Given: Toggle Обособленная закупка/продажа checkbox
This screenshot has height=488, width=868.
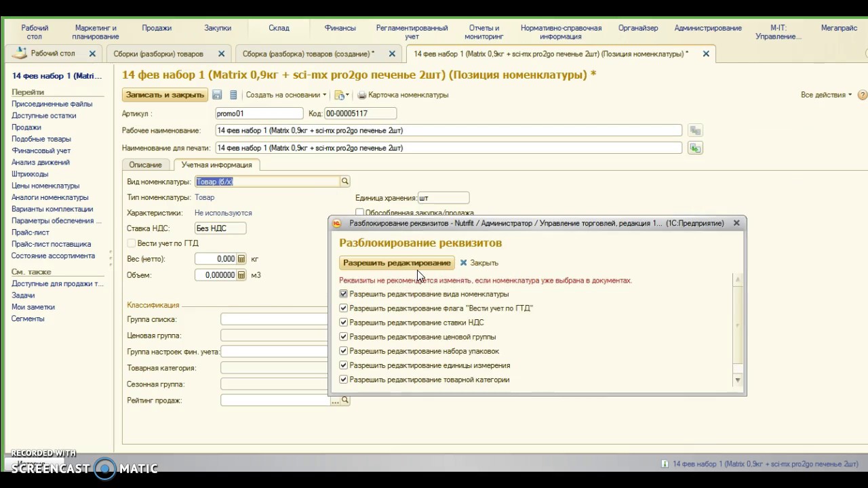Looking at the screenshot, I should point(359,213).
